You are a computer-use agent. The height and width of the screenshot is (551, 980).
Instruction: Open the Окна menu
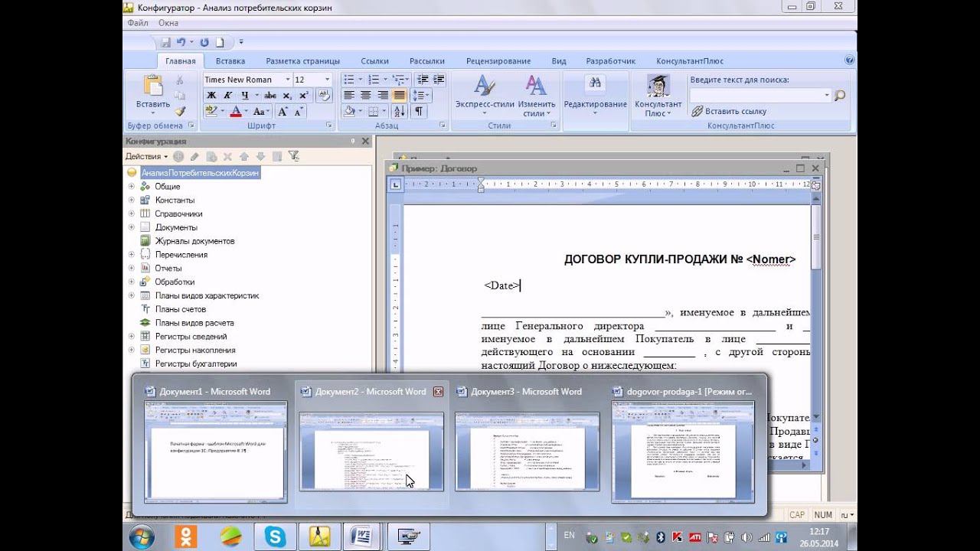coord(168,23)
